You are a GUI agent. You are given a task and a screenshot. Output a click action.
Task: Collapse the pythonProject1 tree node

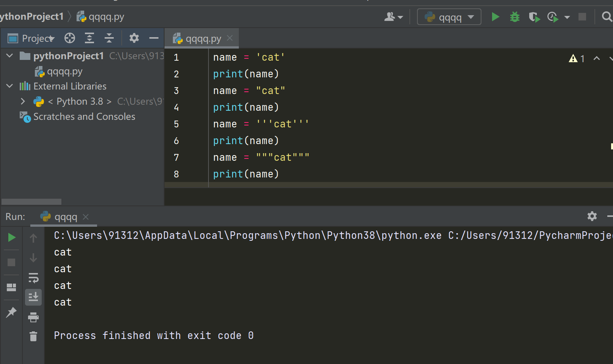[x=10, y=56]
